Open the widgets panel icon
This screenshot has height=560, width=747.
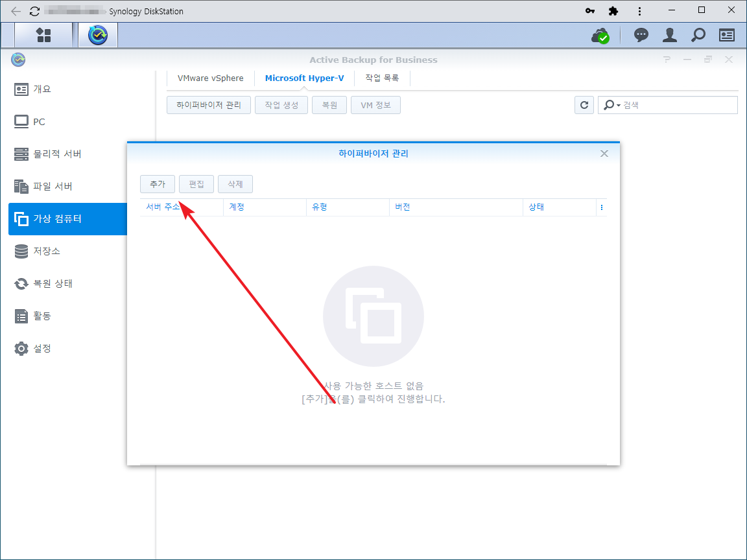tap(726, 35)
